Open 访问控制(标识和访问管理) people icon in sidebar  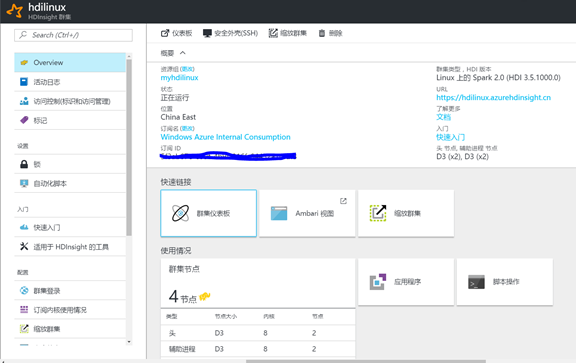coord(24,101)
